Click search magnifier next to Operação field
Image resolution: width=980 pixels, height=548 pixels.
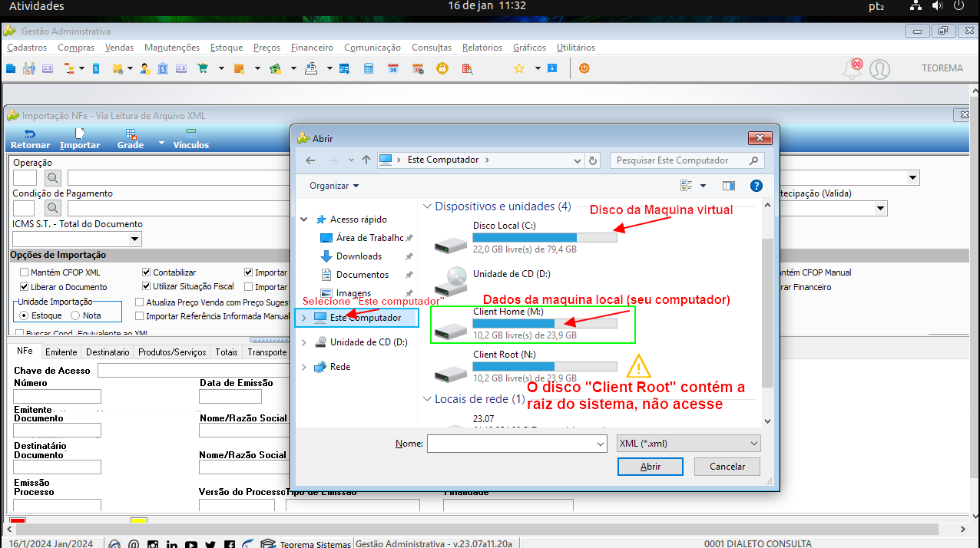(x=52, y=178)
